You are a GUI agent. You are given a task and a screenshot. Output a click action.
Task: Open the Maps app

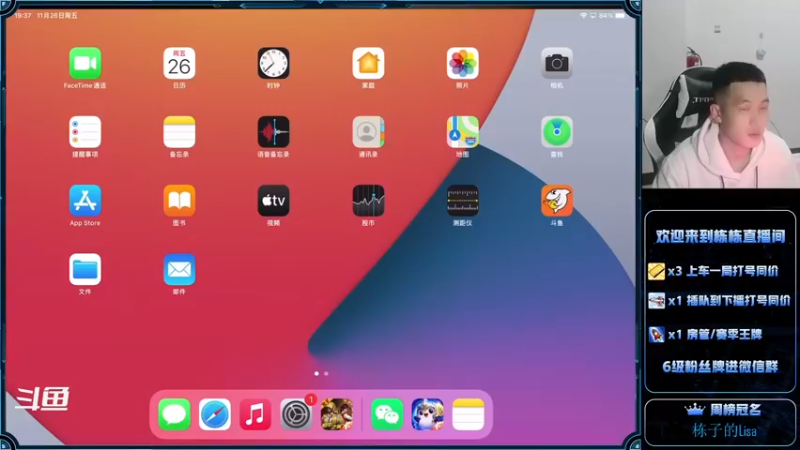(463, 132)
